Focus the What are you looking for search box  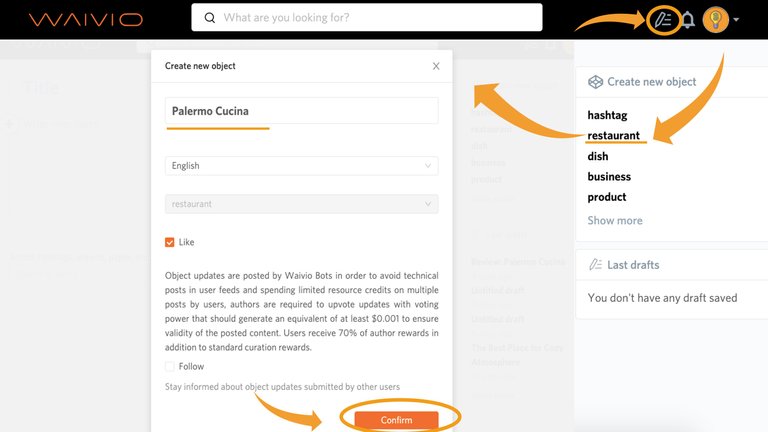(x=367, y=18)
